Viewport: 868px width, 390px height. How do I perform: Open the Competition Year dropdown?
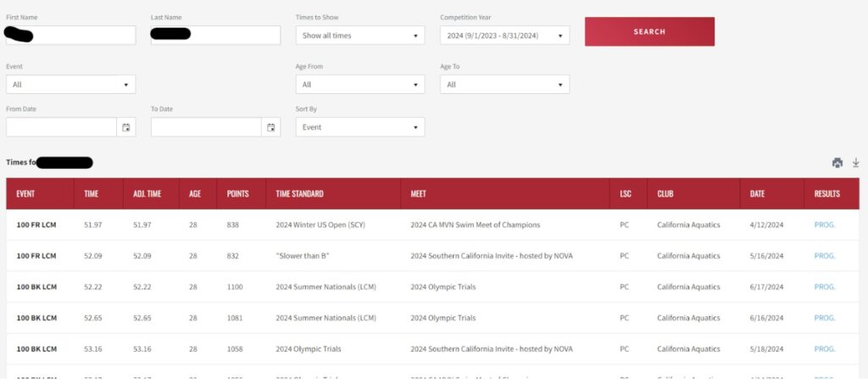[504, 36]
